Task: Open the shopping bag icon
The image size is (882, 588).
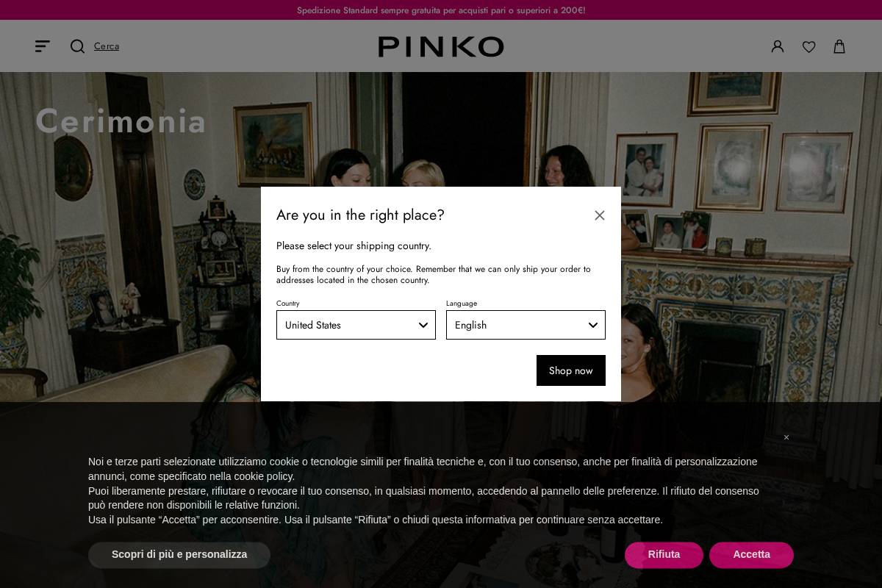Action: [x=839, y=46]
